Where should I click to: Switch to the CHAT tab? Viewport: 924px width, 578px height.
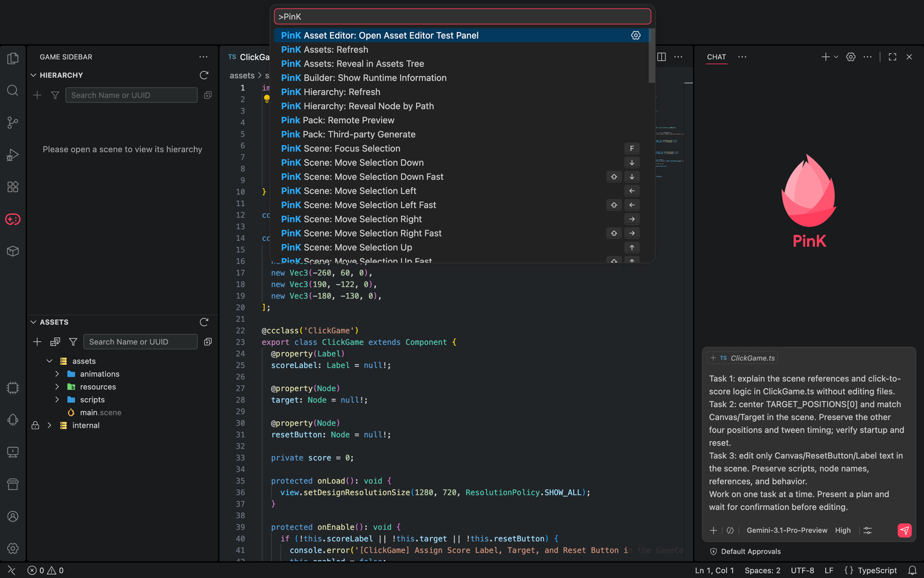pyautogui.click(x=716, y=57)
